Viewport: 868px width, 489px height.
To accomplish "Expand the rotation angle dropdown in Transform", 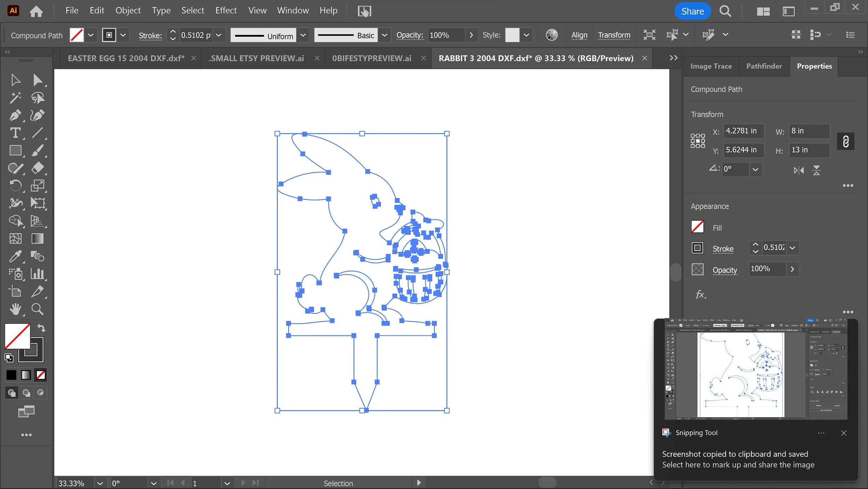I will [x=755, y=170].
